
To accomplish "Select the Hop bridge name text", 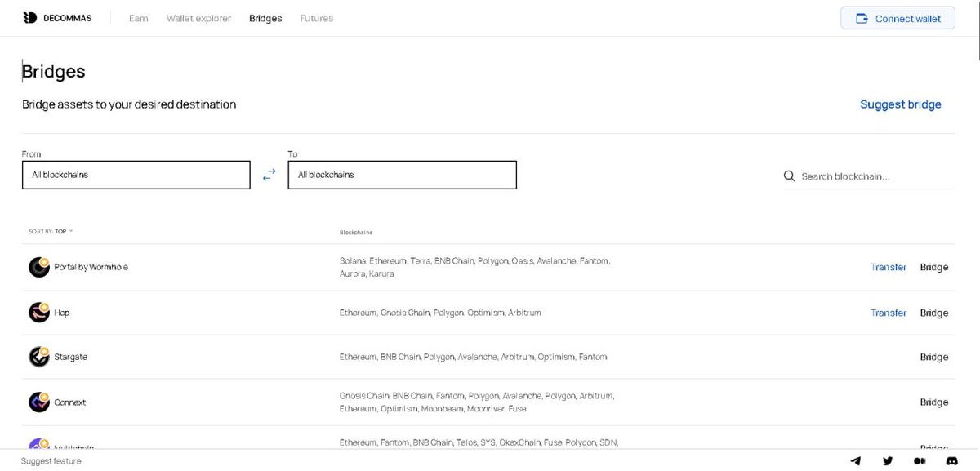I will [62, 313].
